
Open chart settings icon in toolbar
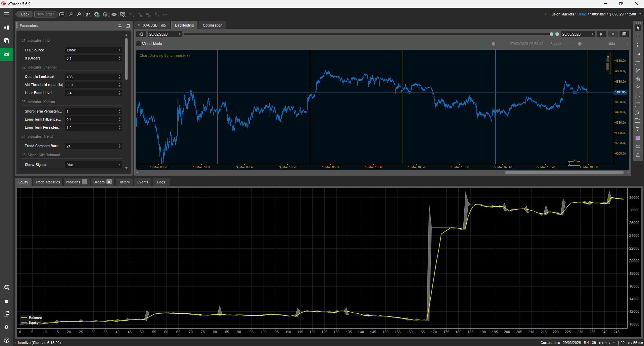123,14
